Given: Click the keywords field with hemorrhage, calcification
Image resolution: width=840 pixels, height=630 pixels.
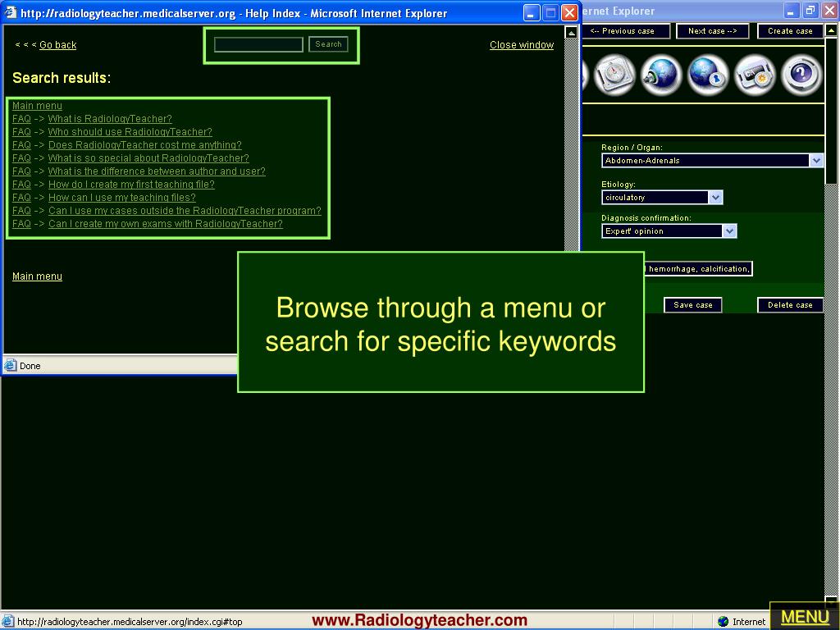Looking at the screenshot, I should tap(699, 269).
